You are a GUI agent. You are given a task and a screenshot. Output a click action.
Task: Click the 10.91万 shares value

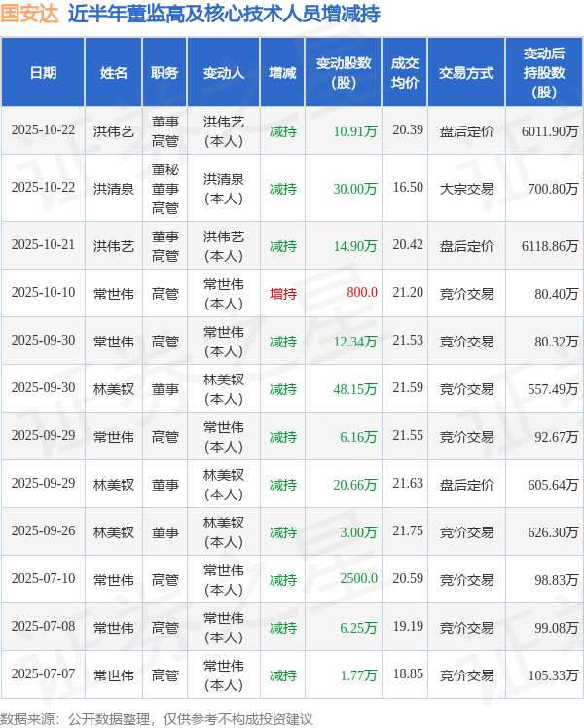355,131
